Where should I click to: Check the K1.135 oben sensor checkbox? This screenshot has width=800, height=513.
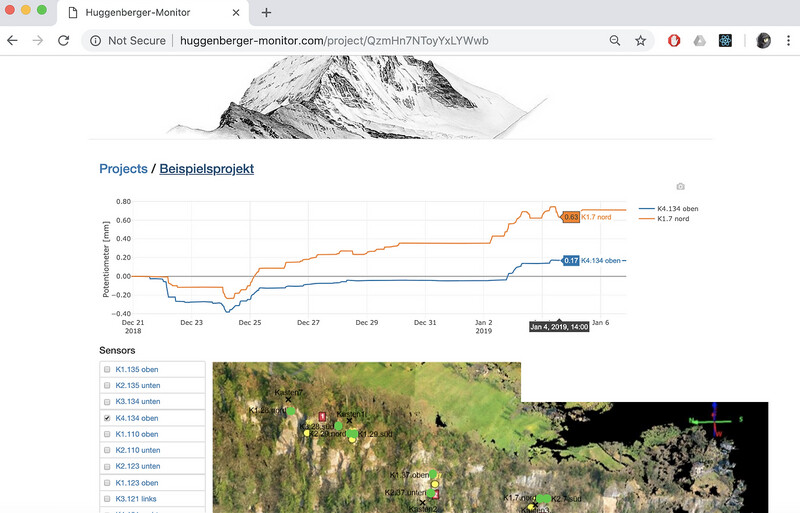point(107,369)
